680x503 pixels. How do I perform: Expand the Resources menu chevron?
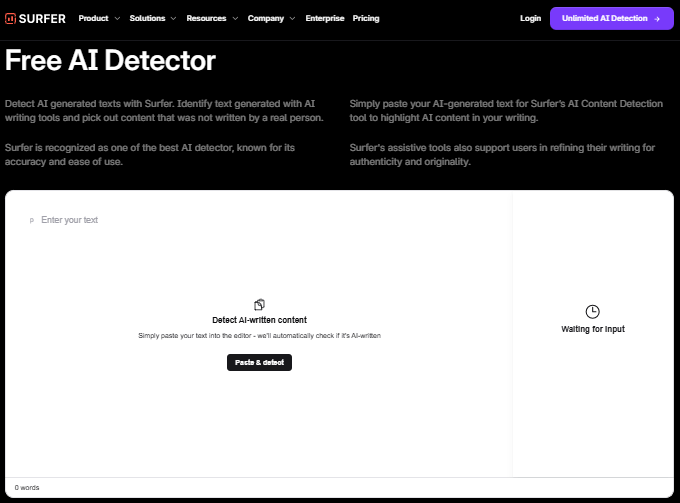pyautogui.click(x=235, y=19)
